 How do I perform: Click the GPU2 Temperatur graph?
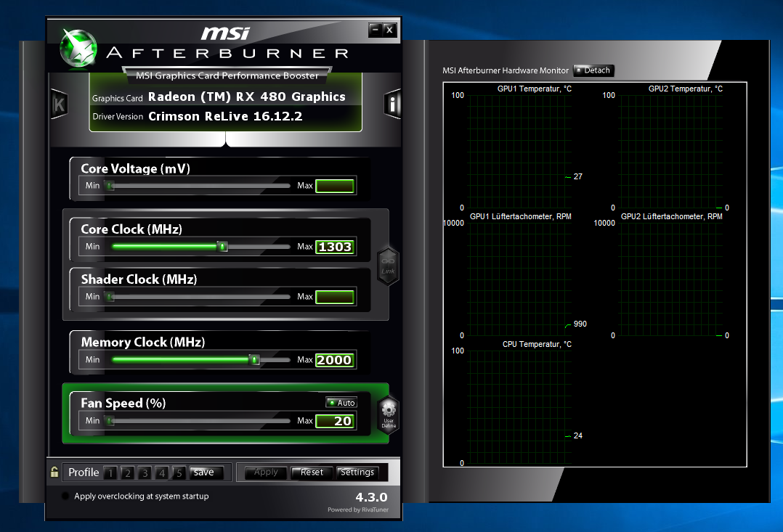(x=670, y=151)
